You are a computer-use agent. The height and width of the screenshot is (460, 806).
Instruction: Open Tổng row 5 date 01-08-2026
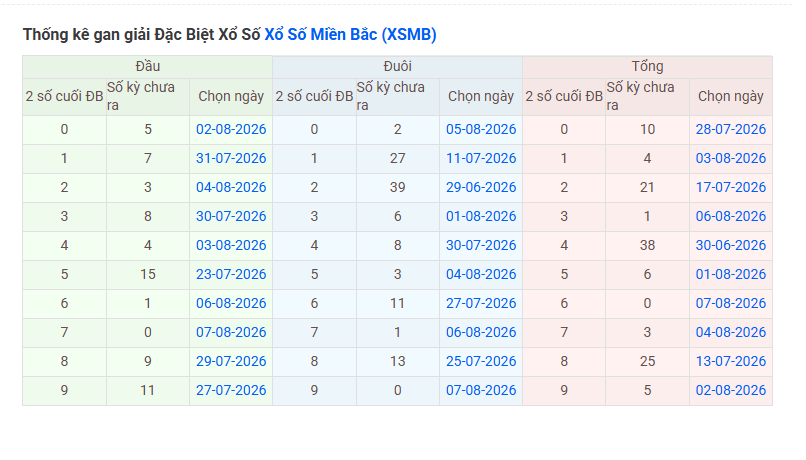730,274
